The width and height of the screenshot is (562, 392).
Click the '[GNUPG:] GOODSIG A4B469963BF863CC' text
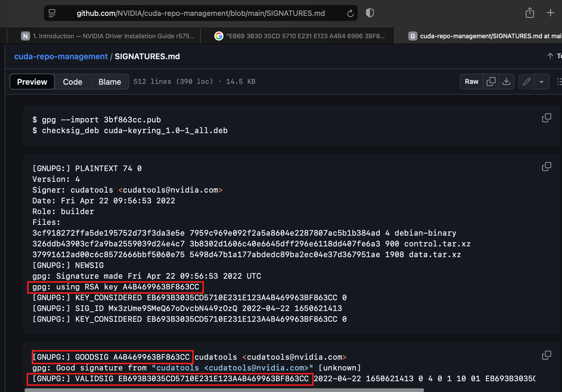click(111, 357)
